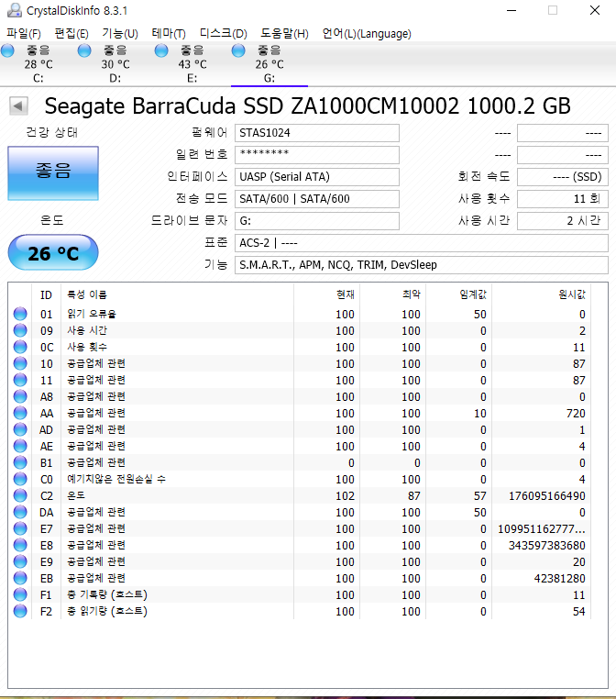
Task: Click status icon of attribute ID E8
Action: pyautogui.click(x=20, y=545)
